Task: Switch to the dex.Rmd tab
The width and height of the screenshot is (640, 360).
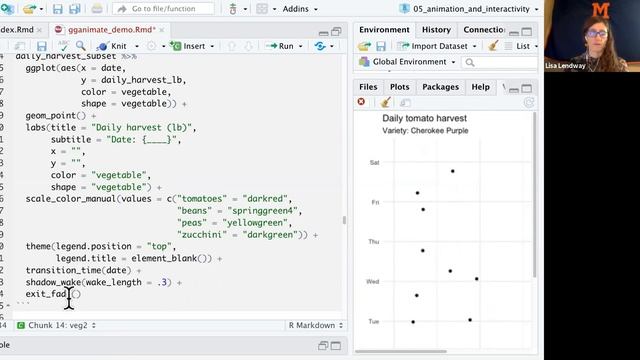Action: tap(17, 30)
